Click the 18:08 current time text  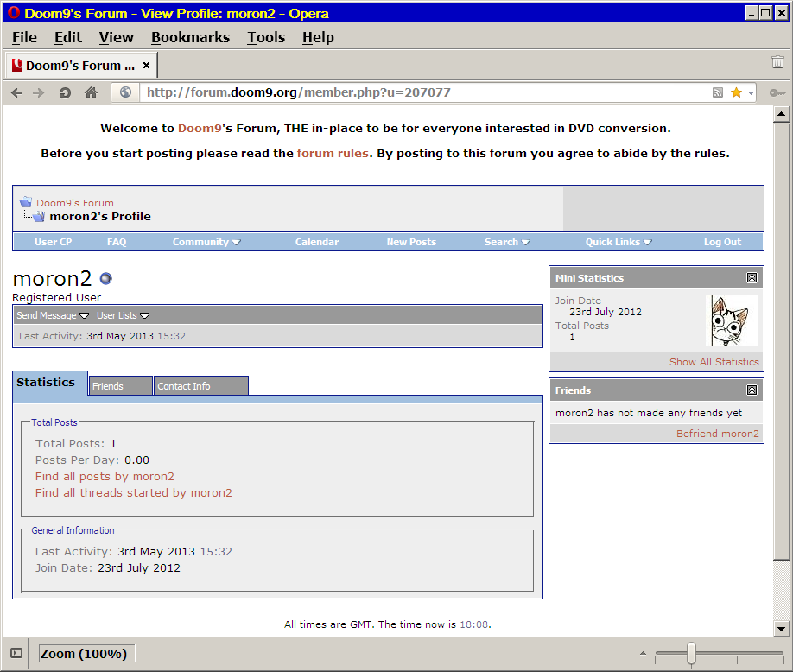point(474,624)
